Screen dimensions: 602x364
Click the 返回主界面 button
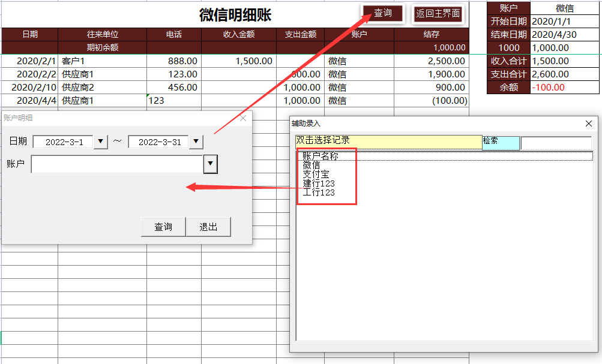click(x=438, y=12)
